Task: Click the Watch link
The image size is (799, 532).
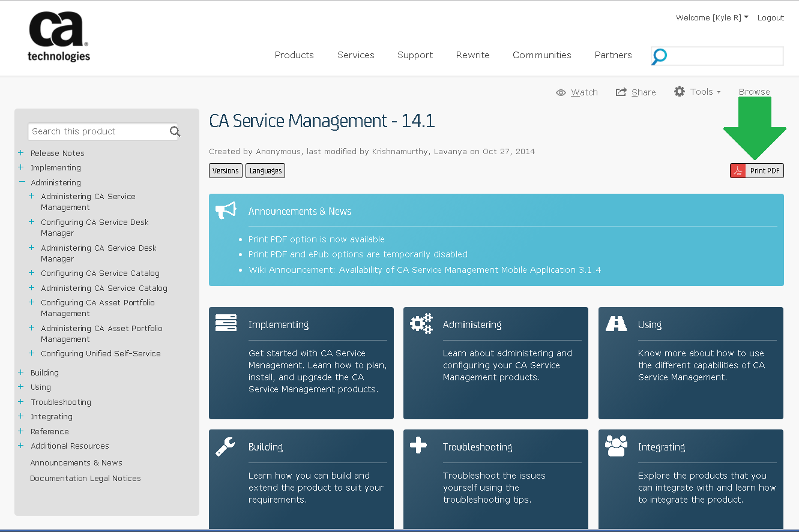Action: click(584, 92)
